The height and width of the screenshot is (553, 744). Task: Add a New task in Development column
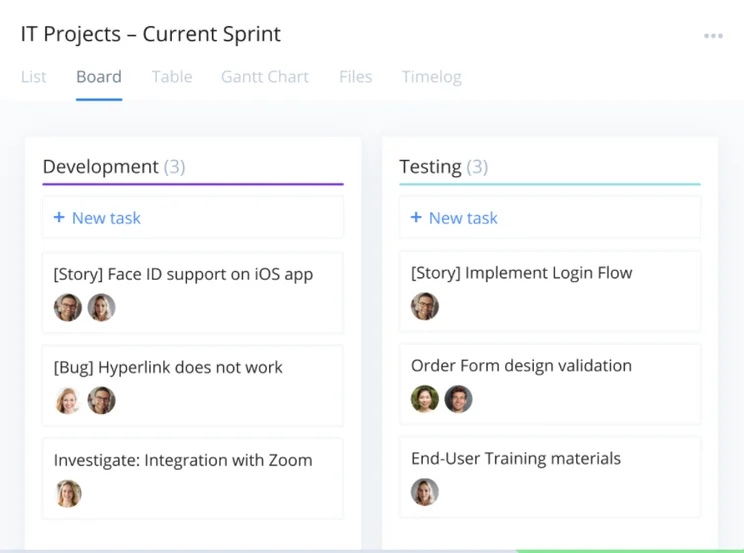point(193,217)
